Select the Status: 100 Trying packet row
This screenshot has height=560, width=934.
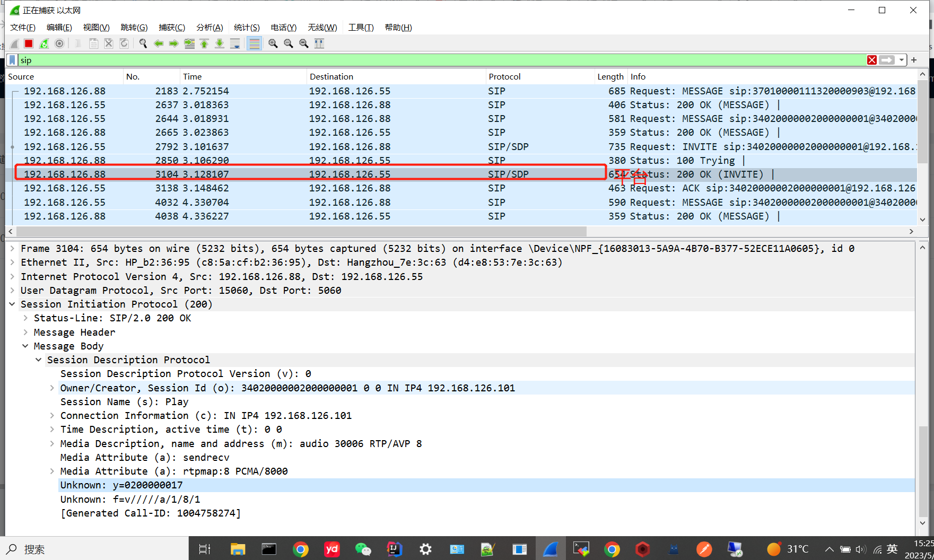[318, 160]
